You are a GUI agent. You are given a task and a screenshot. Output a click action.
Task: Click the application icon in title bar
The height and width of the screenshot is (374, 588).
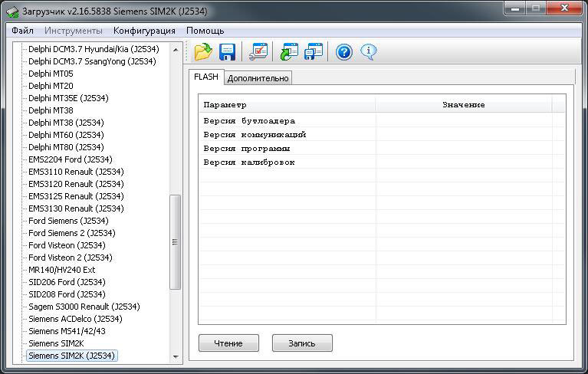point(11,11)
